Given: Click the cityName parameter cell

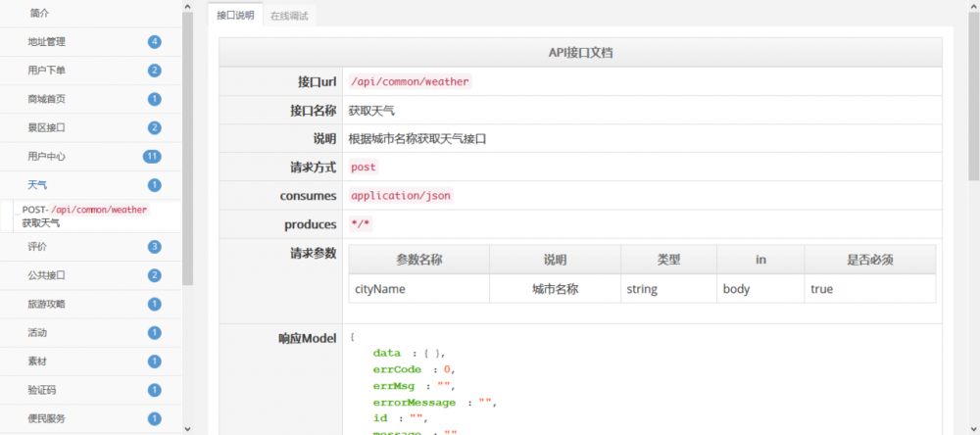Looking at the screenshot, I should click(419, 289).
